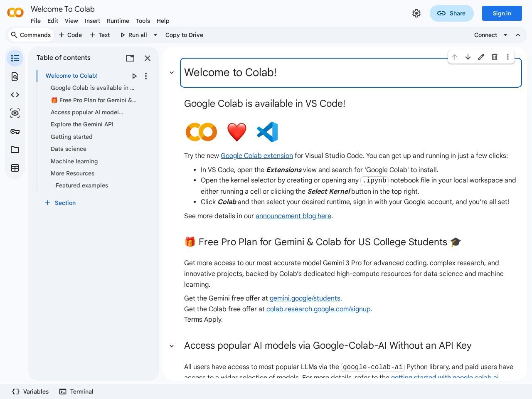Collapse the Welcome to Colab section

172,73
